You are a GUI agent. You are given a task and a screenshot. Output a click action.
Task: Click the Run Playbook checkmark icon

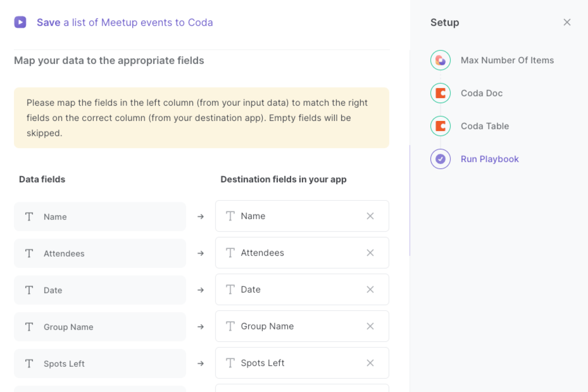click(x=440, y=159)
